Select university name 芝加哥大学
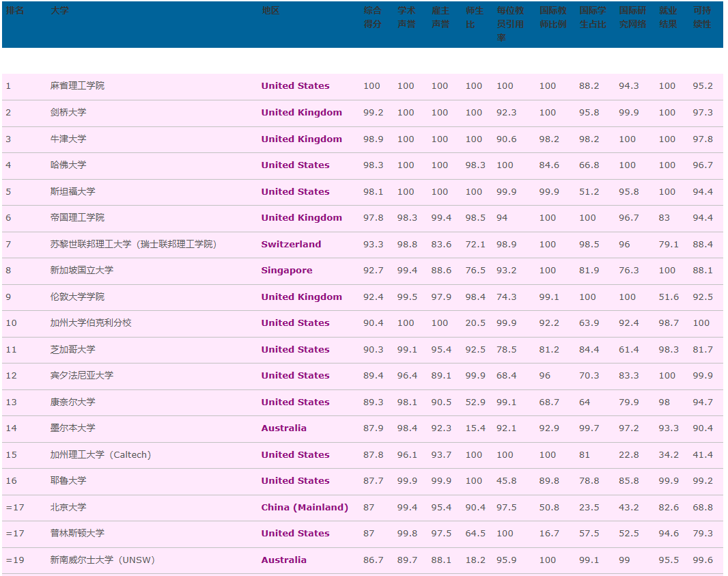The width and height of the screenshot is (728, 576). click(x=73, y=349)
